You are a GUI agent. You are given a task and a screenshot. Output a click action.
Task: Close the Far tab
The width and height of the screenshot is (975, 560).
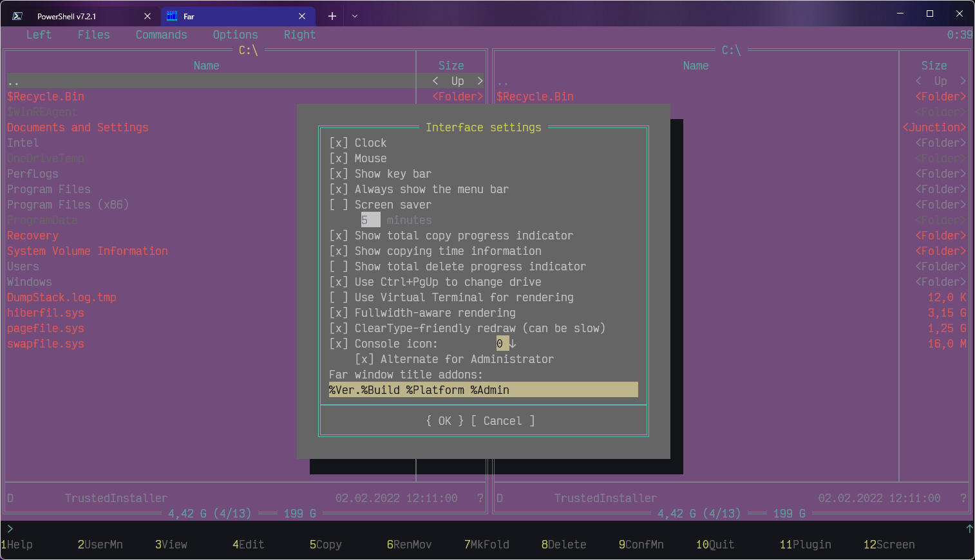pyautogui.click(x=302, y=16)
